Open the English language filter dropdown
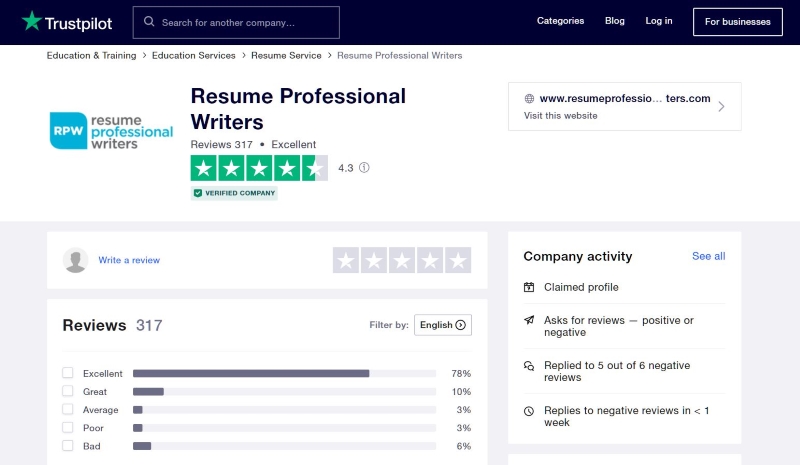 click(443, 325)
